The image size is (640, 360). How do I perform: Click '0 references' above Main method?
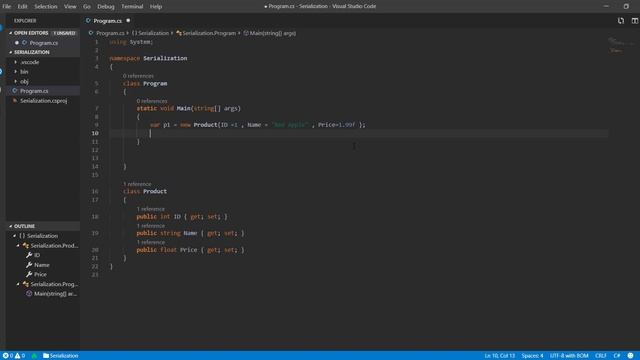tap(152, 101)
